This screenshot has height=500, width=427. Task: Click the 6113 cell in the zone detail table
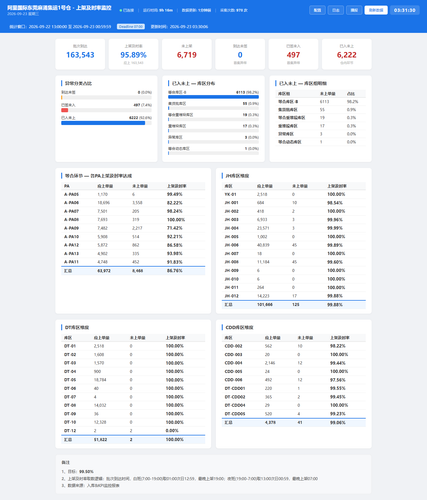pos(324,102)
